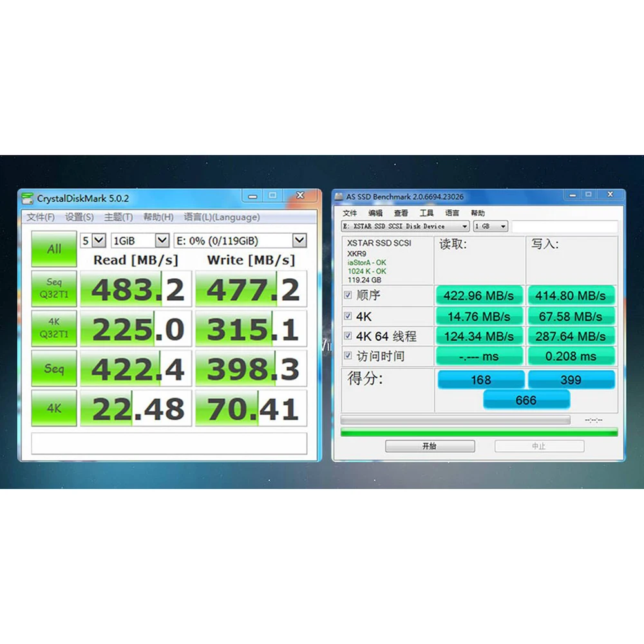
Task: Expand the E: 0% (0/119GiB) drive dropdown
Action: [299, 240]
